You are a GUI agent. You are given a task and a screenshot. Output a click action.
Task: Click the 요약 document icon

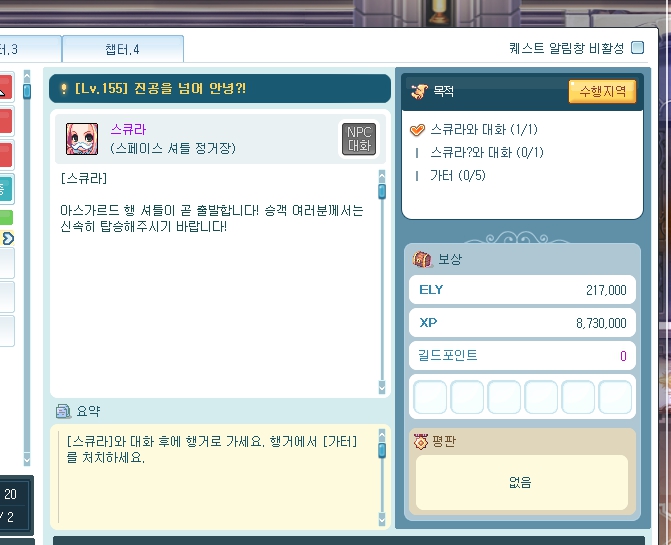(63, 411)
